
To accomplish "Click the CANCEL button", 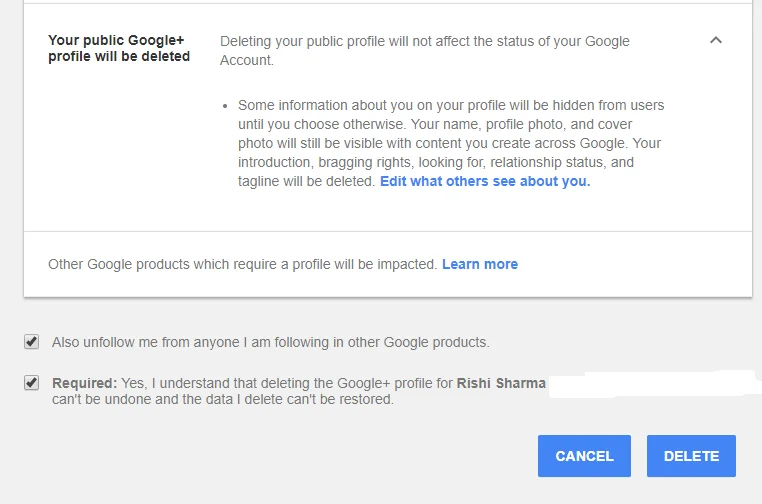I will point(584,456).
